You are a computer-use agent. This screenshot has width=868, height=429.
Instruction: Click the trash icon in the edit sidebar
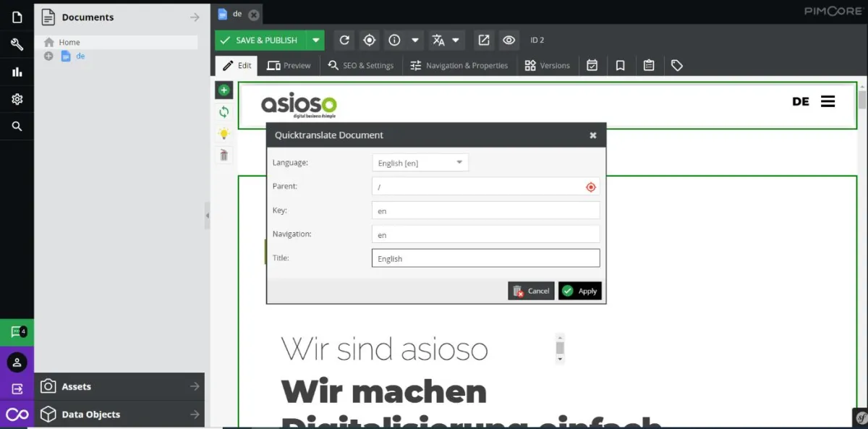click(x=224, y=154)
